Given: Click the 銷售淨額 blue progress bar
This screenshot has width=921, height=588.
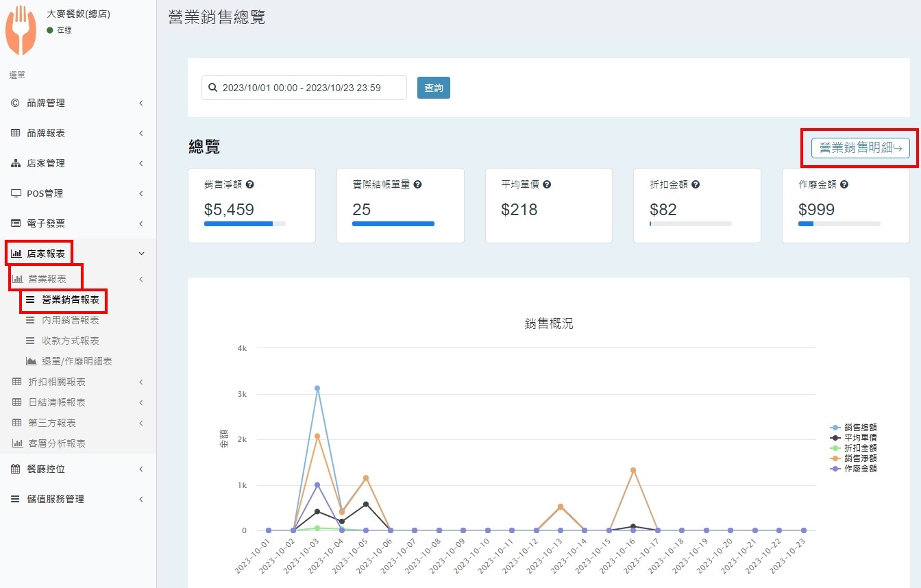Looking at the screenshot, I should tap(238, 223).
